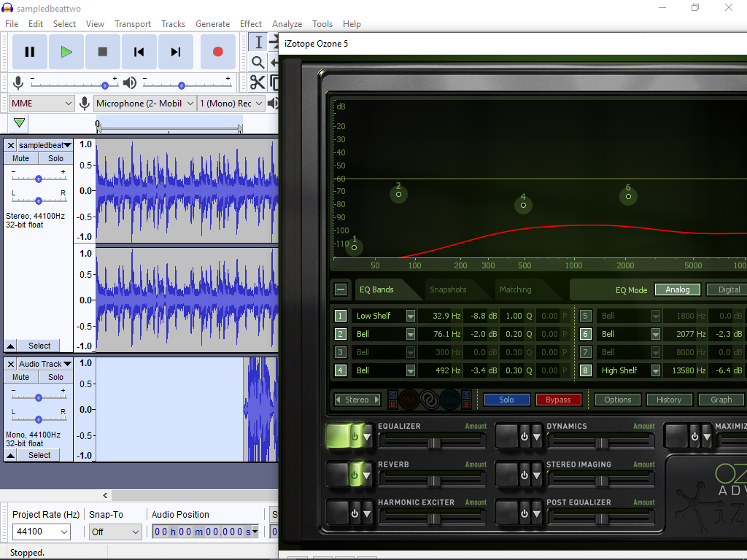Enable EQ band 3 using its number box
This screenshot has width=747, height=560.
[x=340, y=352]
